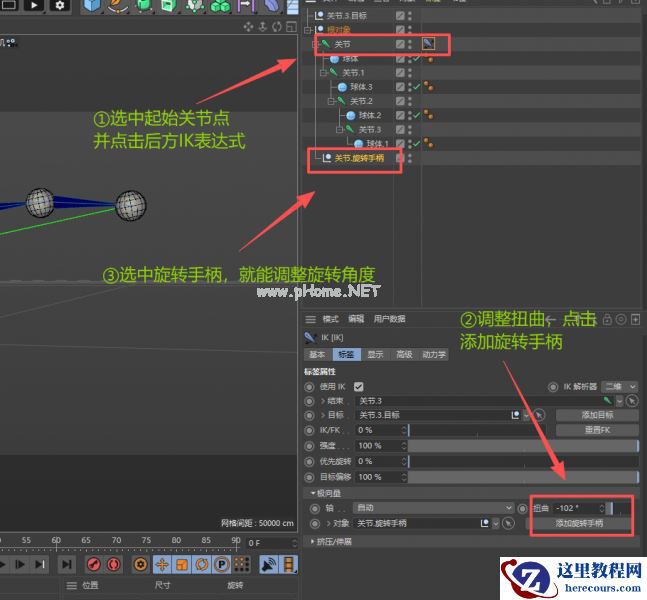Click the go to end playback button

pyautogui.click(x=66, y=564)
